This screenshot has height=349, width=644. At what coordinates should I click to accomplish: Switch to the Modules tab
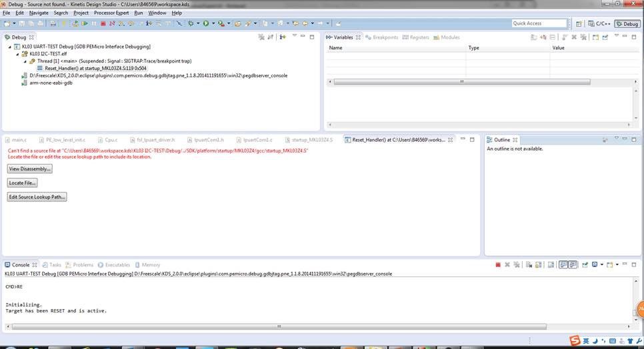point(447,37)
